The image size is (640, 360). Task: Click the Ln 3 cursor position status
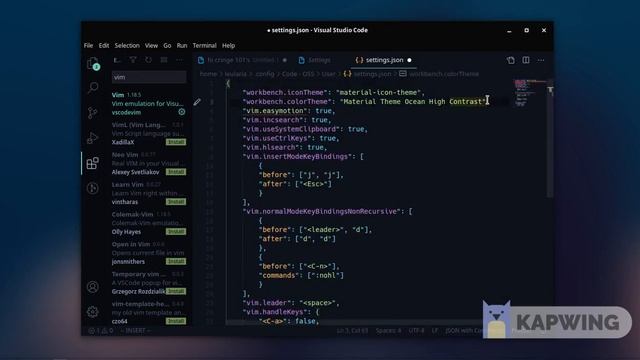pos(352,331)
